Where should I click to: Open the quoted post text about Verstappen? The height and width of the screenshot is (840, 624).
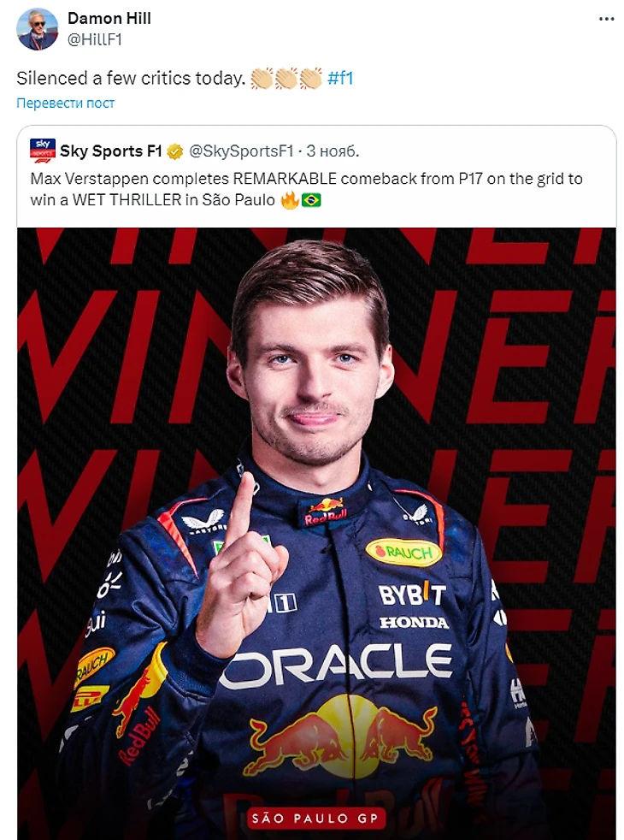pyautogui.click(x=306, y=189)
